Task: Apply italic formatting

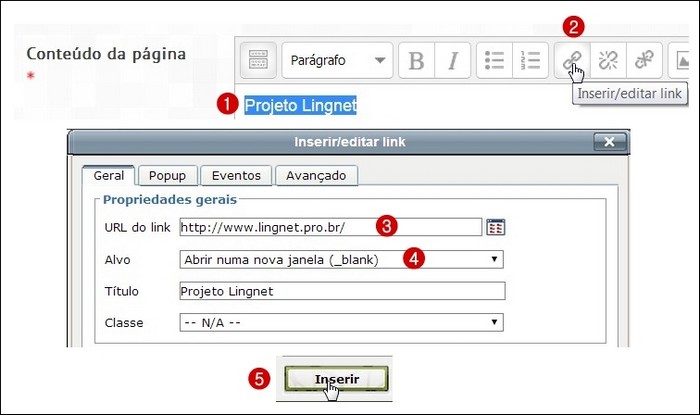Action: click(453, 60)
